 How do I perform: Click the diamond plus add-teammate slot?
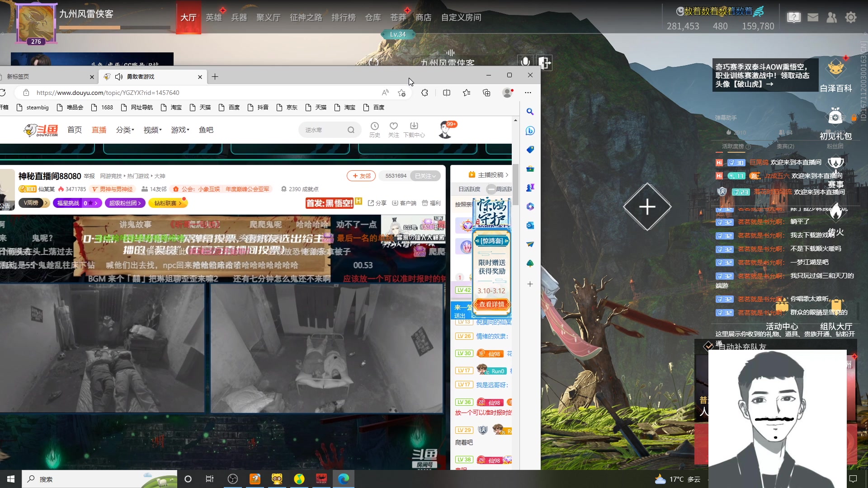point(647,207)
